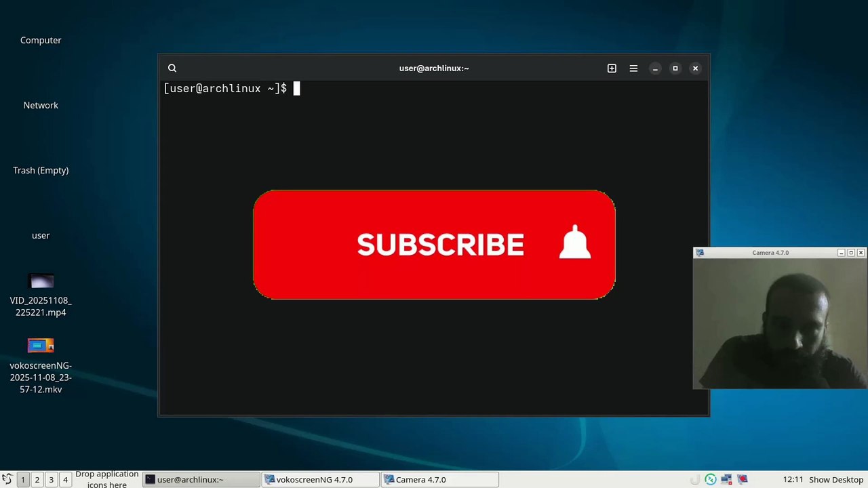This screenshot has width=868, height=488.
Task: Maximize the Camera 4.7.0 window
Action: click(851, 253)
